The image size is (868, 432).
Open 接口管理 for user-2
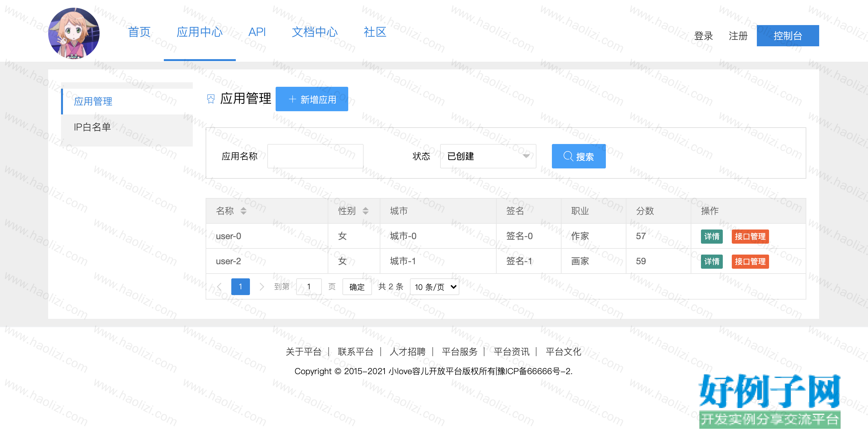point(750,261)
